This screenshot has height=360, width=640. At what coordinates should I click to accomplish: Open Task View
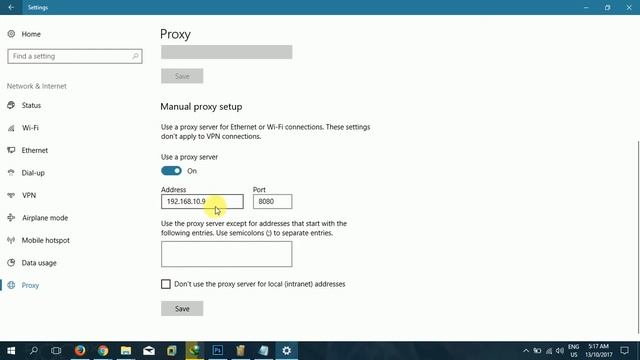(x=56, y=351)
